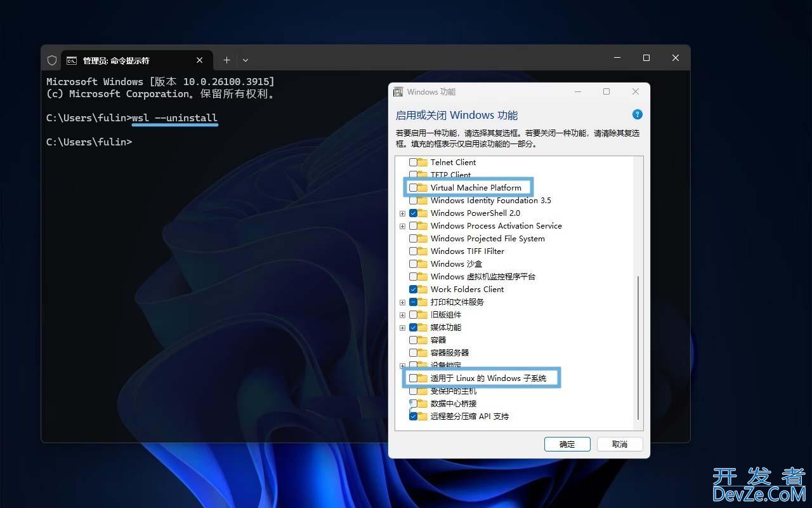Click the 确定 button
This screenshot has height=508, width=812.
tap(567, 444)
